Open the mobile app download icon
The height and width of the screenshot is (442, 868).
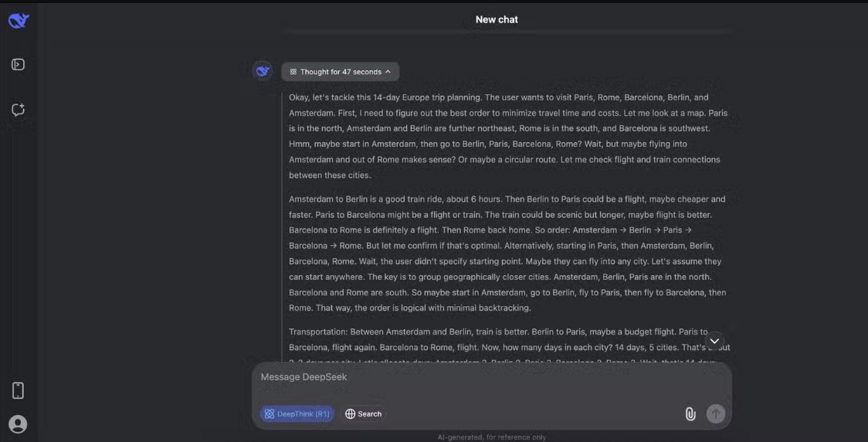(19, 390)
